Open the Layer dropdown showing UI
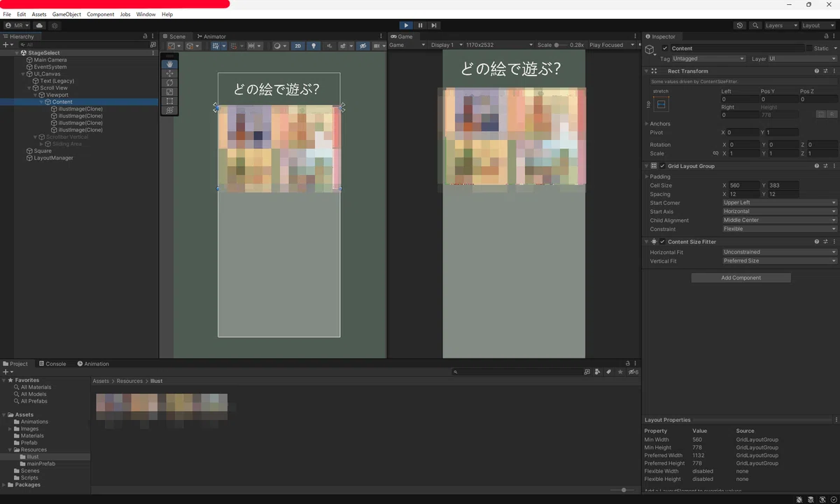The height and width of the screenshot is (504, 840). tap(802, 59)
